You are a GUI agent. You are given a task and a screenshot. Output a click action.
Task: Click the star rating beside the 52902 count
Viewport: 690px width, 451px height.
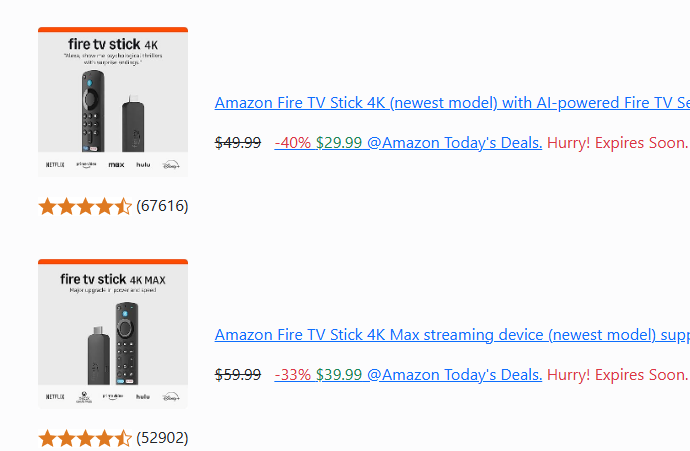[x=85, y=438]
